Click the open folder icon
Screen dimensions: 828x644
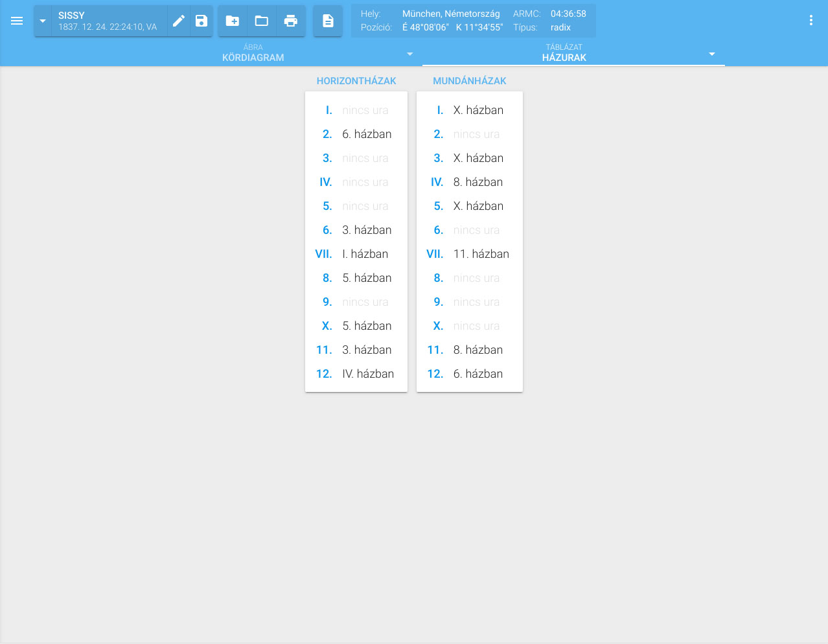pos(262,21)
